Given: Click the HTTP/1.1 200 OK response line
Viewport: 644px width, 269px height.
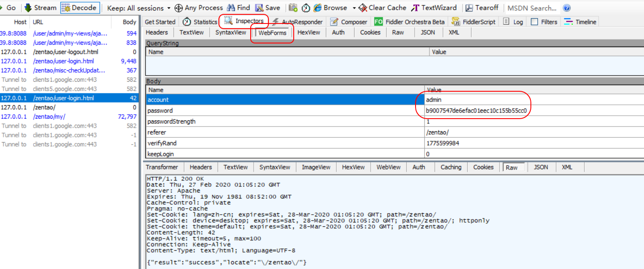Looking at the screenshot, I should pos(175,179).
